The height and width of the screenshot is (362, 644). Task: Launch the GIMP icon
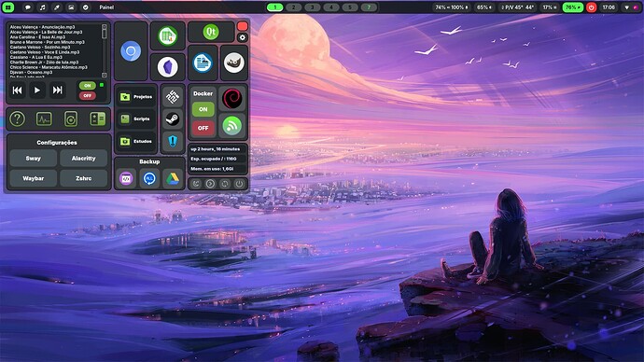pyautogui.click(x=234, y=63)
